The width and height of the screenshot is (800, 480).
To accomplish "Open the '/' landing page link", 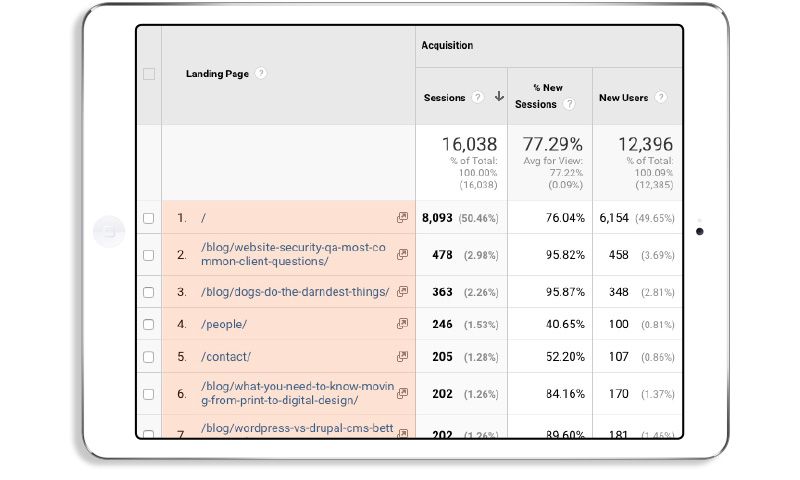I will 204,218.
